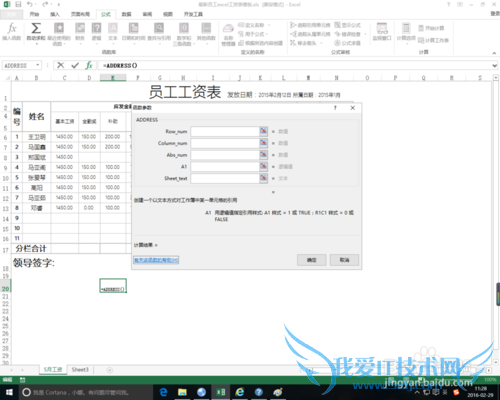Open the Use in Formula (用于公式) dropdown
Image resolution: width=500 pixels, height=400 pixels.
[253, 34]
